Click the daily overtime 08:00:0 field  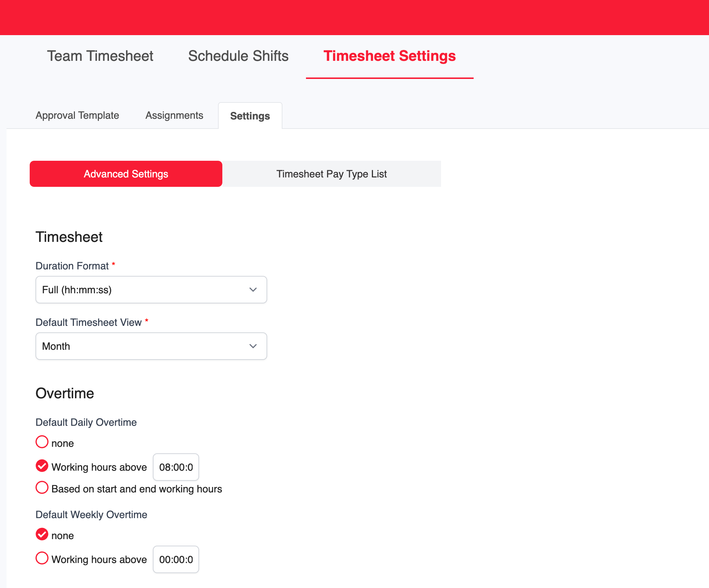[176, 467]
